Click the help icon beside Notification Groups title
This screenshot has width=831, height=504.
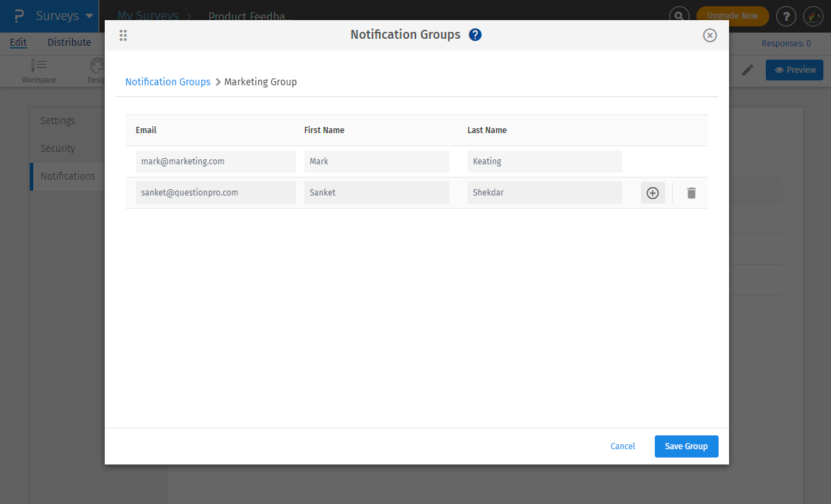tap(475, 34)
